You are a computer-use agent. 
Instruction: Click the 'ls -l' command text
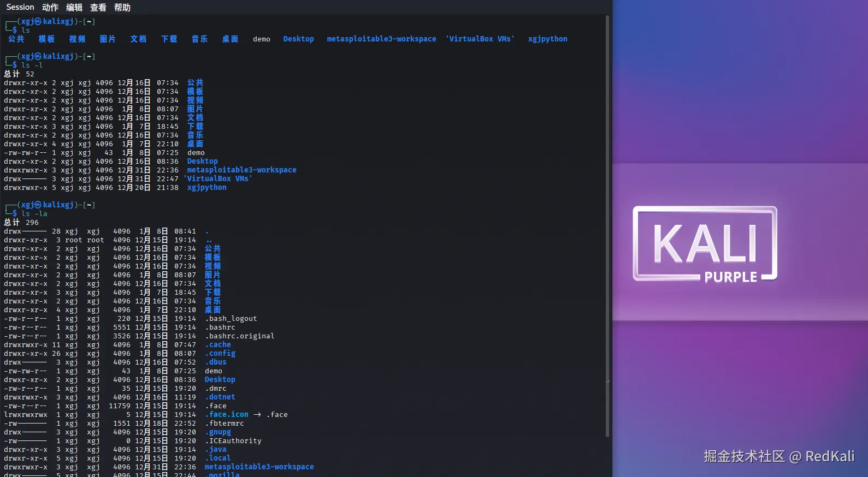[x=32, y=65]
